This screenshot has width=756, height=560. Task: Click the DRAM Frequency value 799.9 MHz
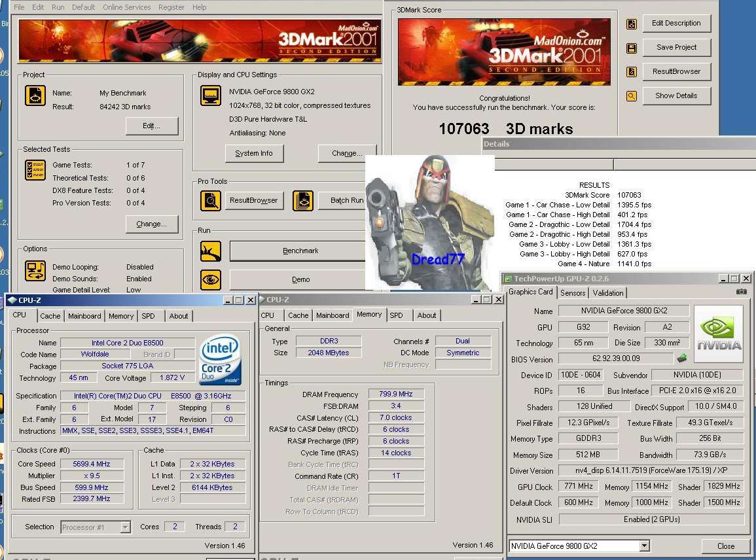[x=395, y=394]
